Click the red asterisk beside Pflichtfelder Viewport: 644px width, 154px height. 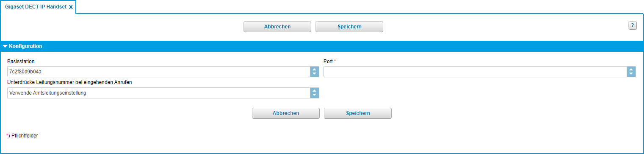click(x=8, y=135)
